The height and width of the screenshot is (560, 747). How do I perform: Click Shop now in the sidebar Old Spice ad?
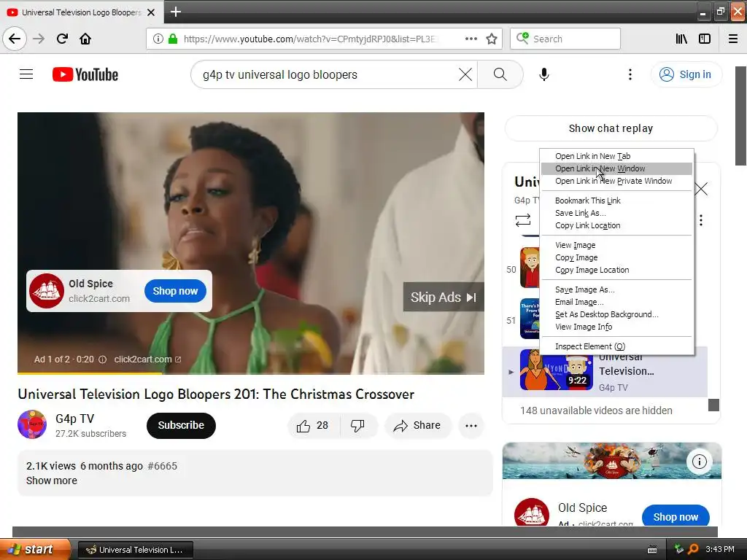click(675, 516)
